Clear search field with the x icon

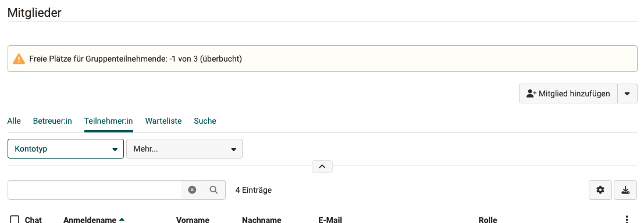click(x=192, y=190)
